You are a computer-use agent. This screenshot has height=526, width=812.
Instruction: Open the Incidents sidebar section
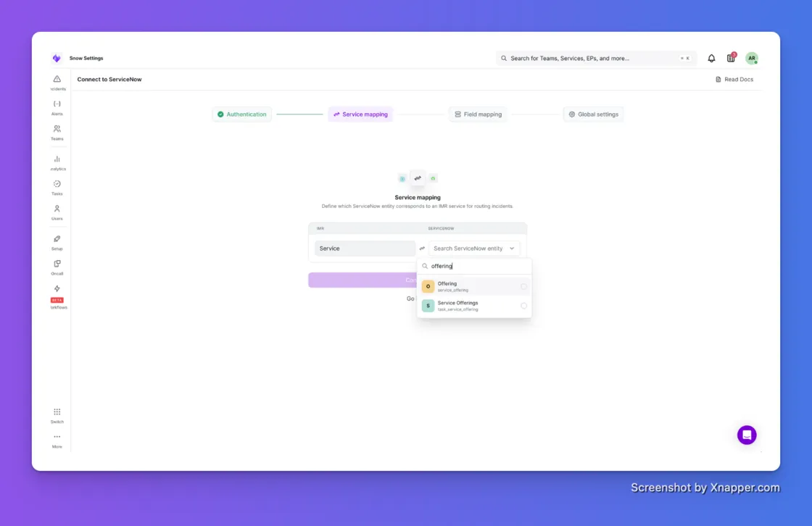coord(57,83)
